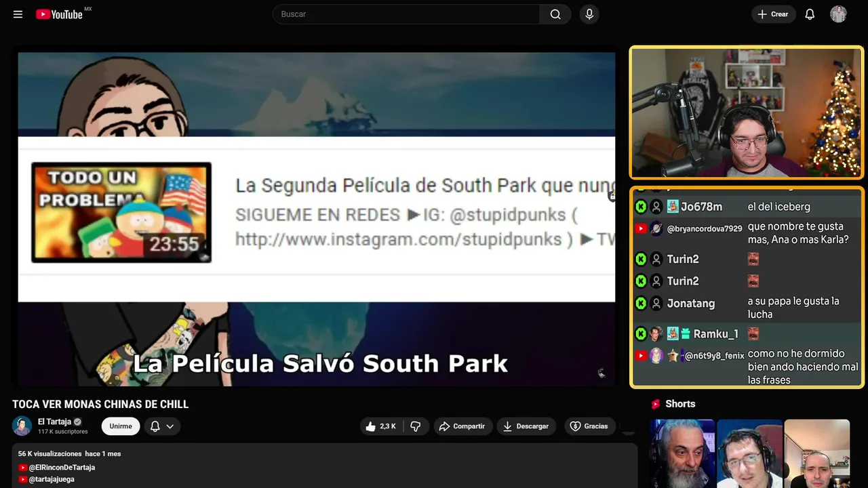Screen dimensions: 868x488
Task: Click the Gracias button
Action: point(589,426)
